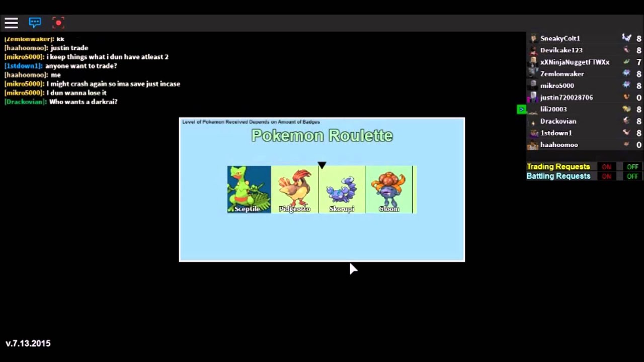The image size is (644, 362).
Task: Click chat line 'I dun wanna lose it'
Action: click(76, 93)
